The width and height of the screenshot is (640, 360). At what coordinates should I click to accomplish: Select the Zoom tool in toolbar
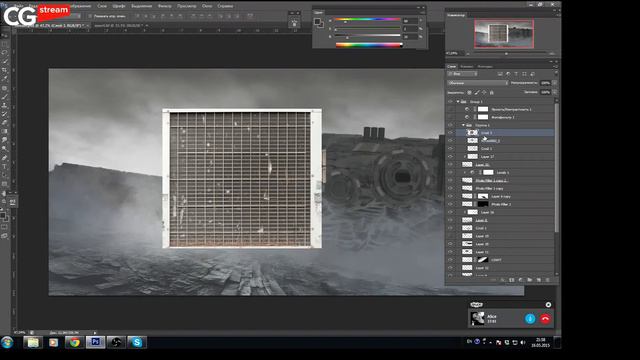(5, 202)
